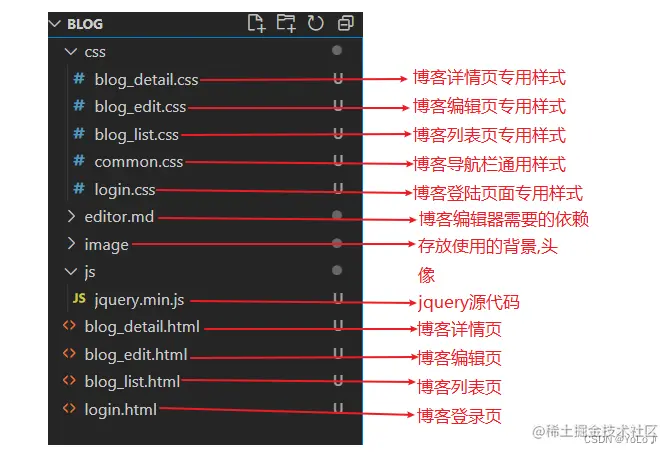672x453 pixels.
Task: Refresh the explorer with the circular arrow icon
Action: coord(315,23)
